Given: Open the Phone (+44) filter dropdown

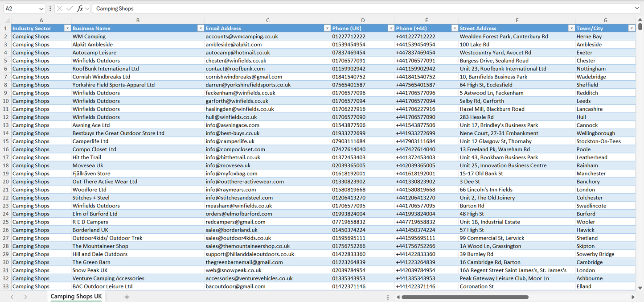Looking at the screenshot, I should 455,28.
